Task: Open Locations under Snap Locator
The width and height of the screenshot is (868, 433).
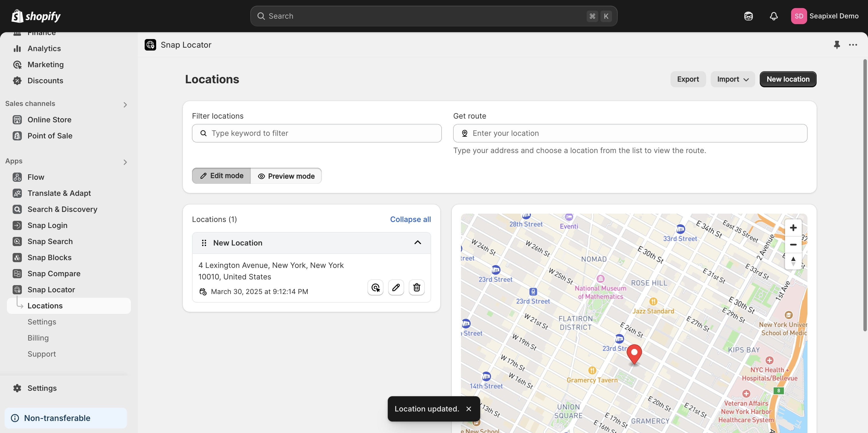Action: click(45, 306)
